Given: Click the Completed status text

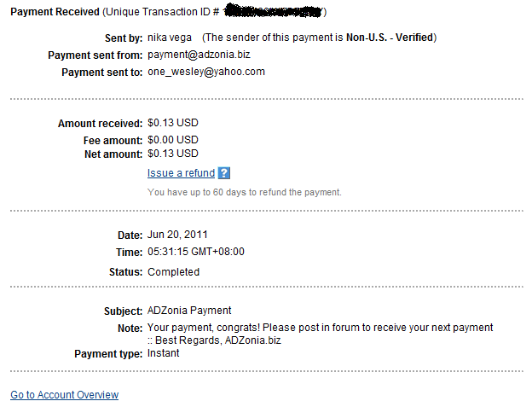Looking at the screenshot, I should point(173,272).
